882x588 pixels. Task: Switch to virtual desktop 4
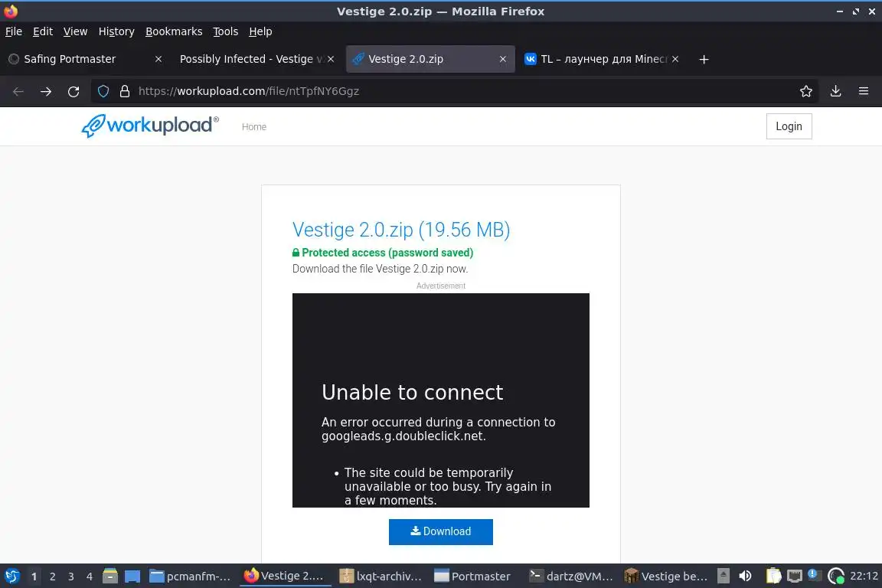pyautogui.click(x=90, y=577)
